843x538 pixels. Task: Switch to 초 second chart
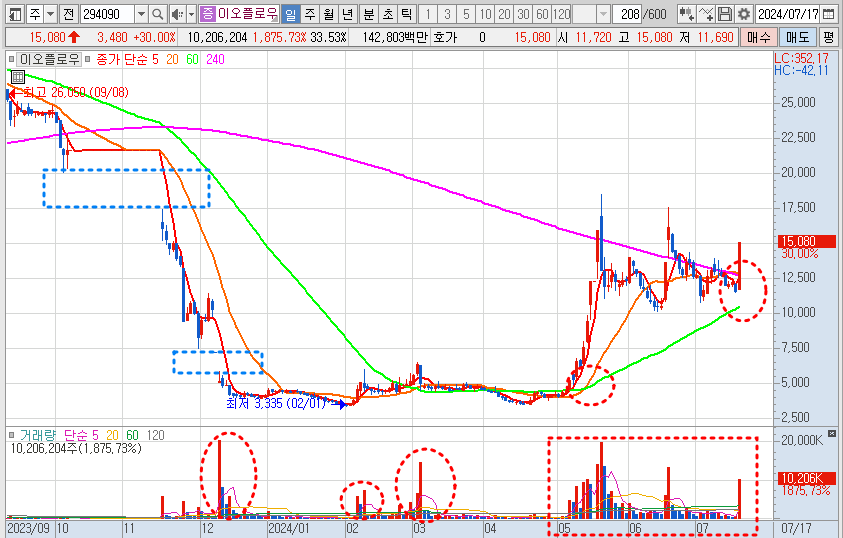coord(388,14)
